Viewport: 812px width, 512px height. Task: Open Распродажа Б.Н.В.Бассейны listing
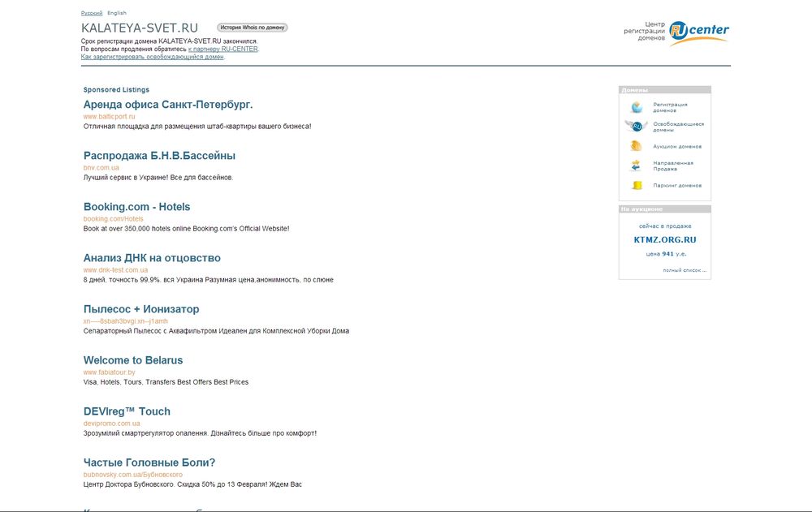tap(159, 156)
